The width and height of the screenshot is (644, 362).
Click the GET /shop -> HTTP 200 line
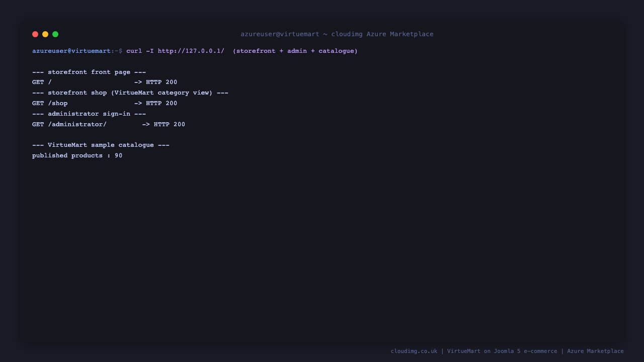pos(105,104)
